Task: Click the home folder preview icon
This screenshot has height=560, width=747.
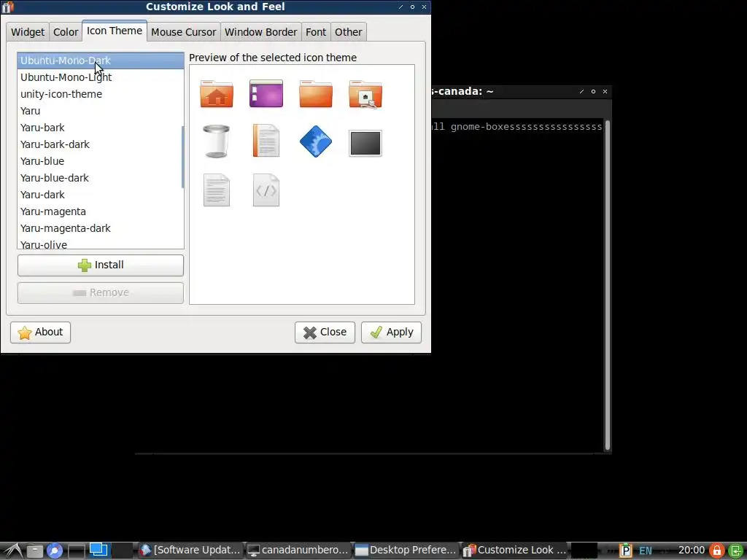Action: point(216,94)
